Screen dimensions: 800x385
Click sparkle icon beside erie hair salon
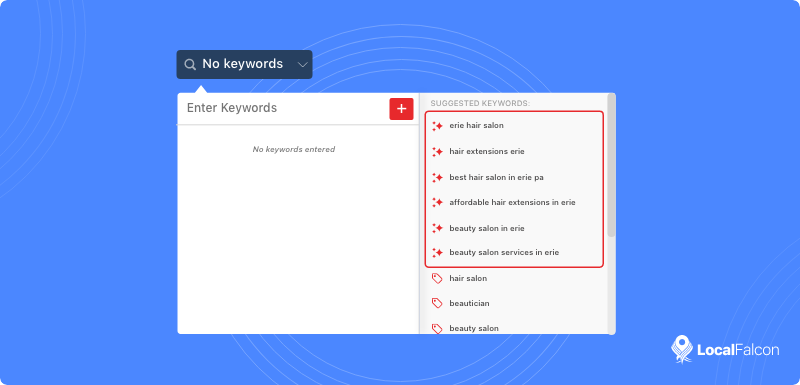point(437,126)
